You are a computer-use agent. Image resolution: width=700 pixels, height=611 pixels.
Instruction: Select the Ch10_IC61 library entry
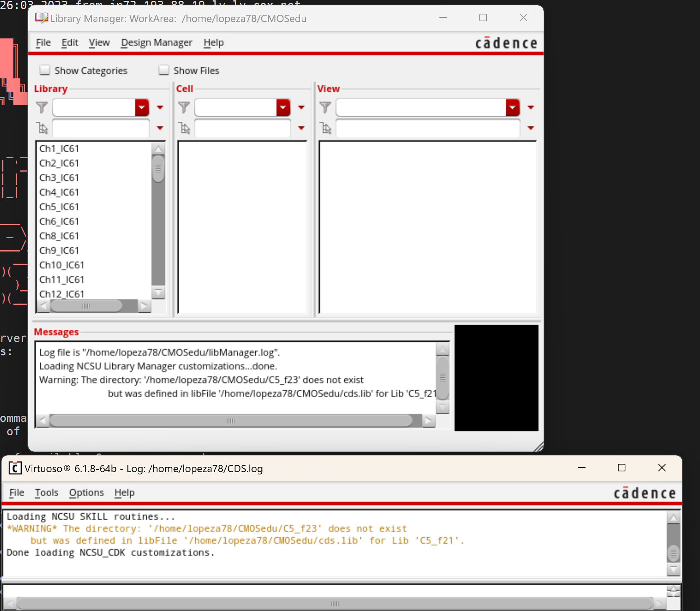[62, 265]
